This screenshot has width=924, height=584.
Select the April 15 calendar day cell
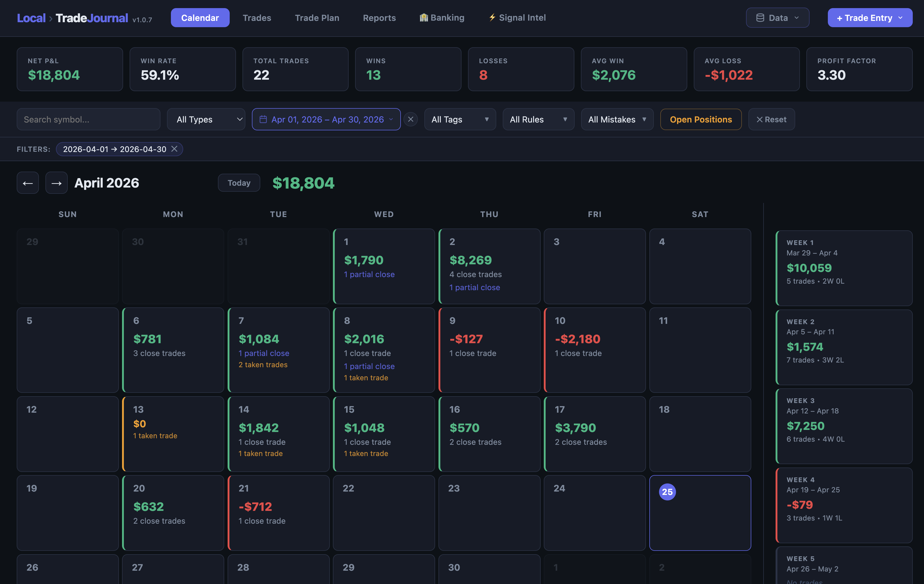tap(384, 433)
